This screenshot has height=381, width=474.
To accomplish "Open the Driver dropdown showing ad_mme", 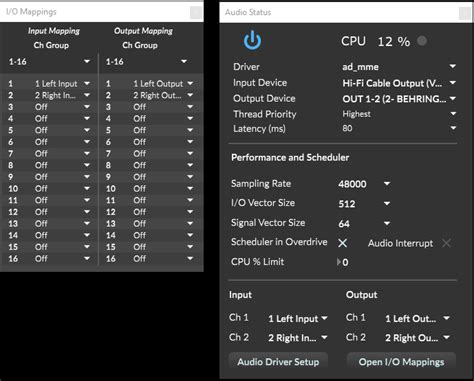I will click(x=399, y=67).
